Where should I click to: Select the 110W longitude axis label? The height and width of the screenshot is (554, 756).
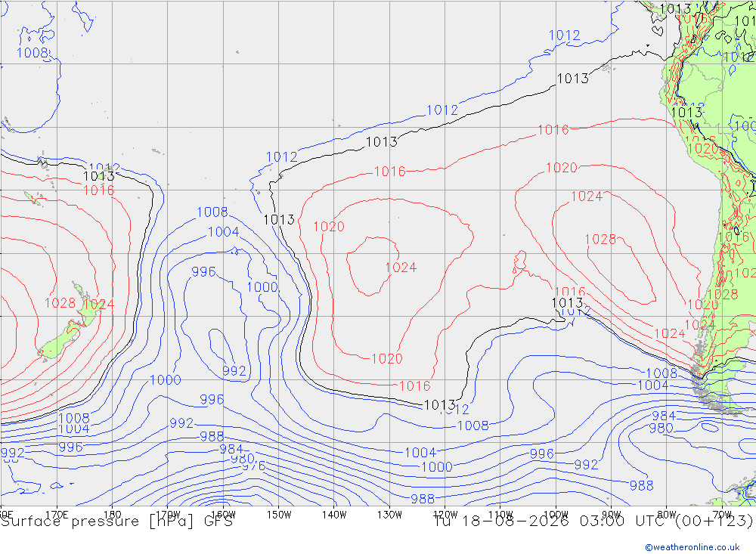coord(500,515)
